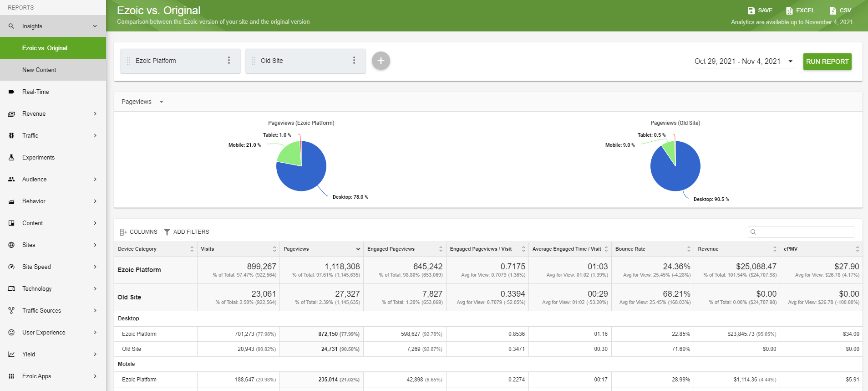Click the Run Report button
This screenshot has height=391, width=868.
pos(827,62)
